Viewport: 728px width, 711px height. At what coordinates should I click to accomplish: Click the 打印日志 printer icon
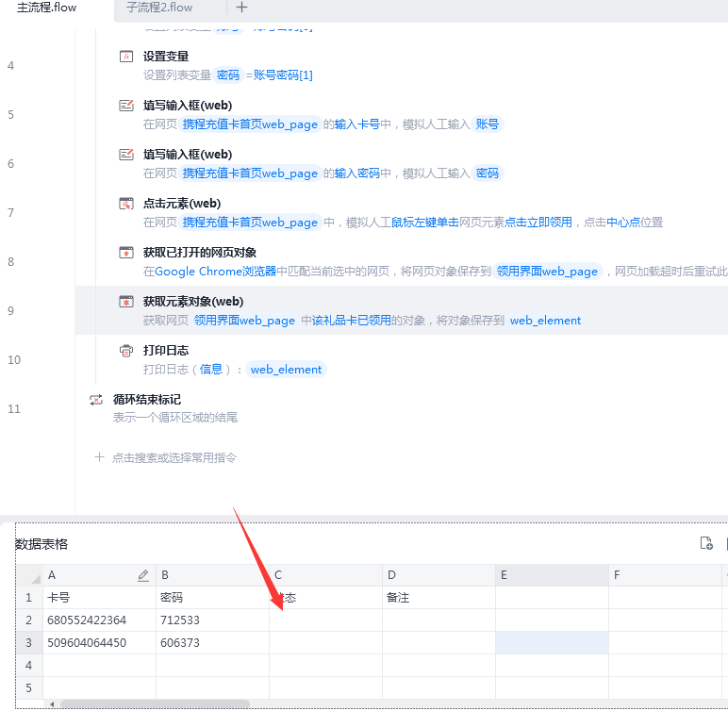pos(126,351)
